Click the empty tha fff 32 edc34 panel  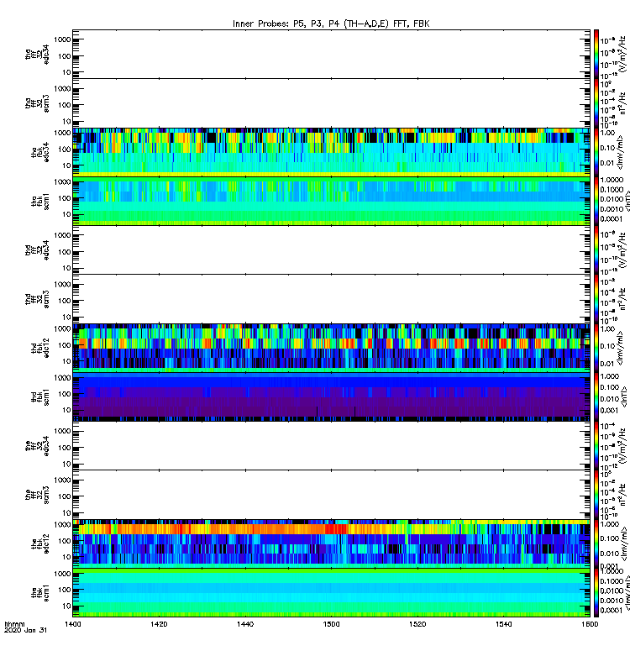coord(331,54)
